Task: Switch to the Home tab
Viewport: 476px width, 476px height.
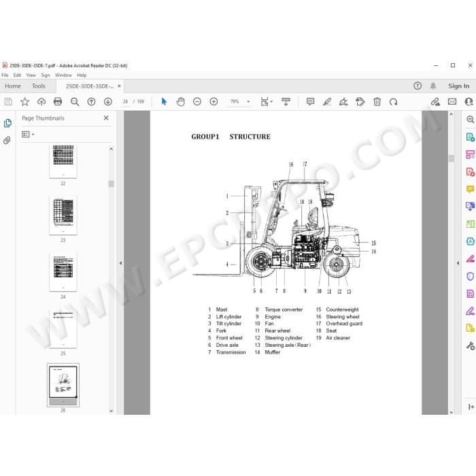Action: click(x=13, y=86)
